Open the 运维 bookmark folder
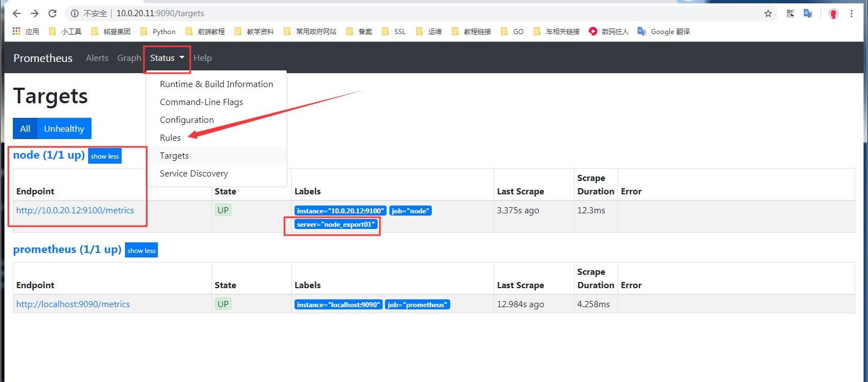Image resolution: width=868 pixels, height=382 pixels. click(429, 31)
